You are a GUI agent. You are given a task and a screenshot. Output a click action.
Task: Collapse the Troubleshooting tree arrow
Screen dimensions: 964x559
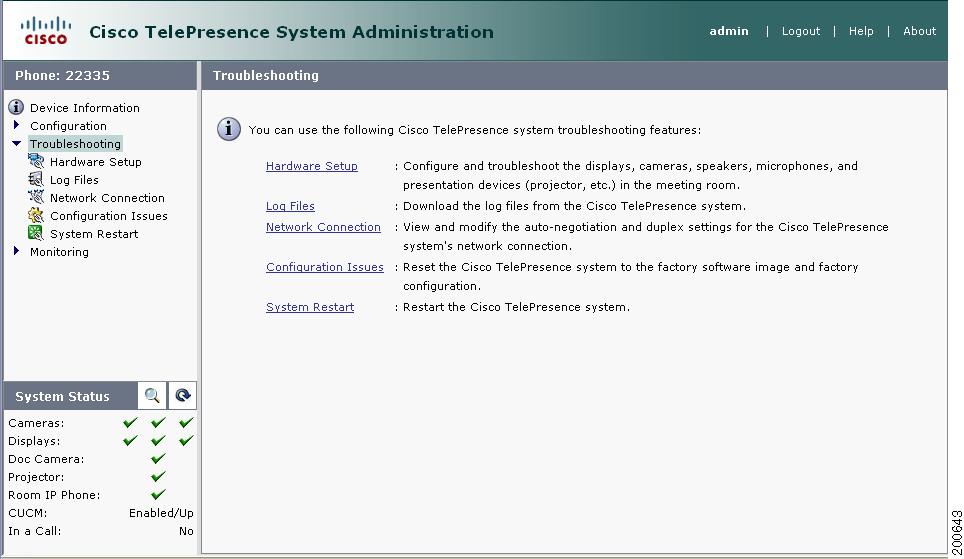coord(17,143)
